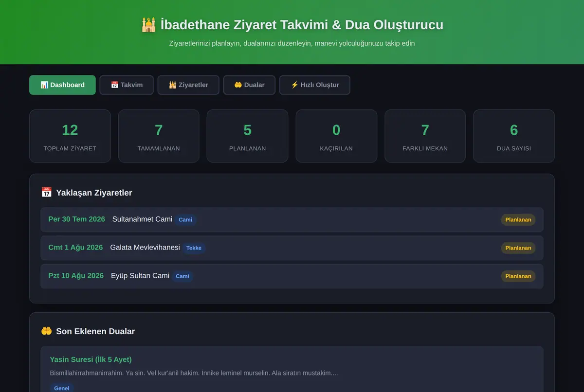
Task: Select the Galata Mevlevihanesi visit row
Action: click(292, 248)
